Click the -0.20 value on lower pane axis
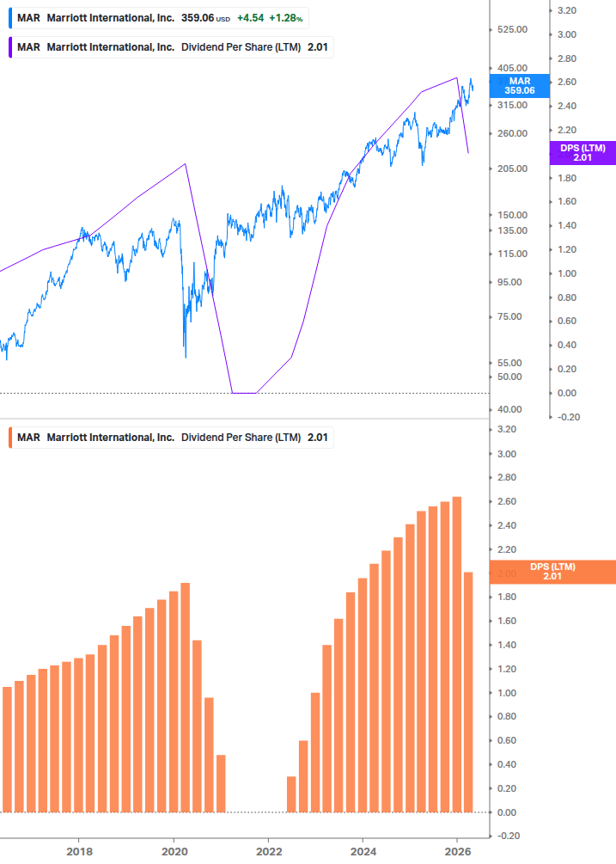 point(508,836)
